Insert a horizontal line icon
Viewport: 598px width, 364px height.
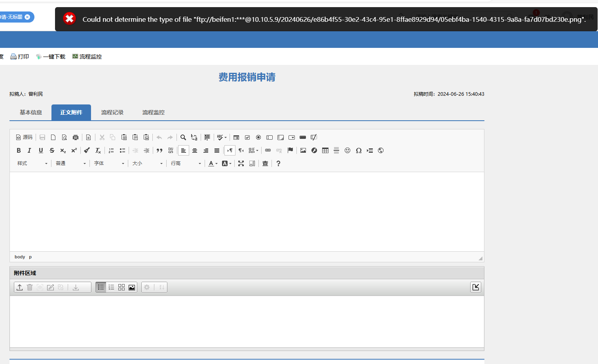(x=336, y=150)
